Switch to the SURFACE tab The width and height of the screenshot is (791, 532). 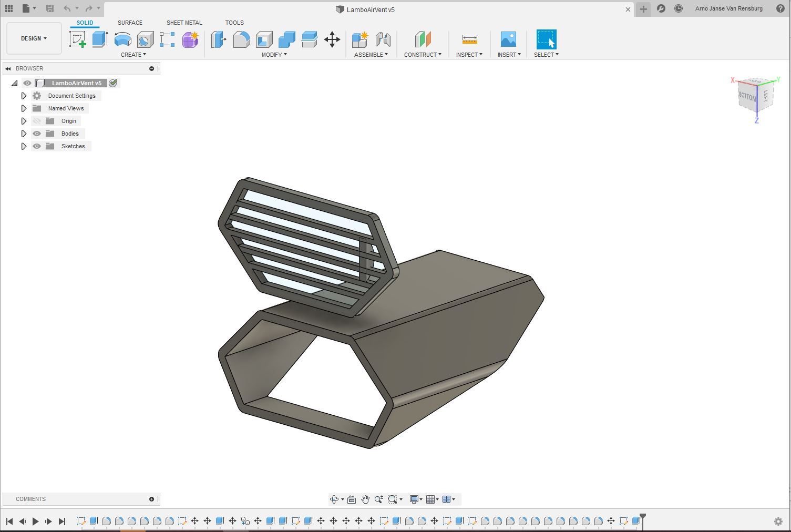point(130,23)
